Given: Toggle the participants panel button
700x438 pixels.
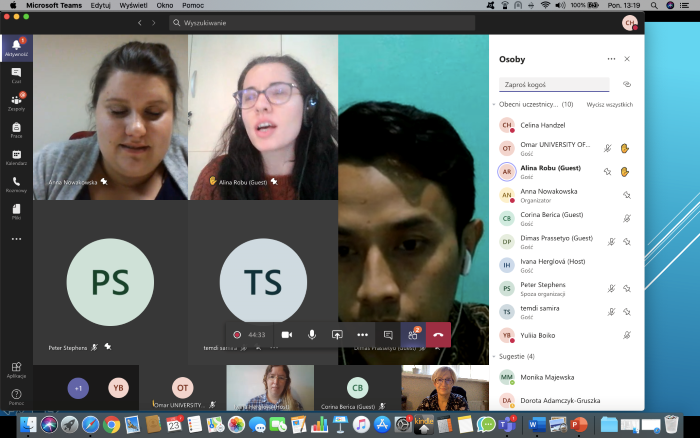Looking at the screenshot, I should (412, 335).
